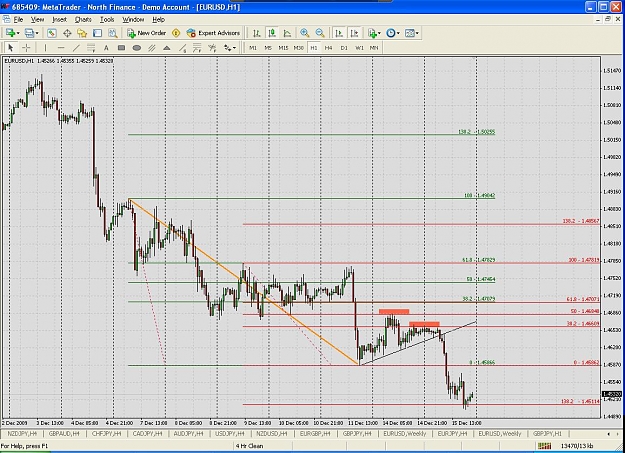
Task: Switch to M1 timeframe
Action: pos(253,48)
